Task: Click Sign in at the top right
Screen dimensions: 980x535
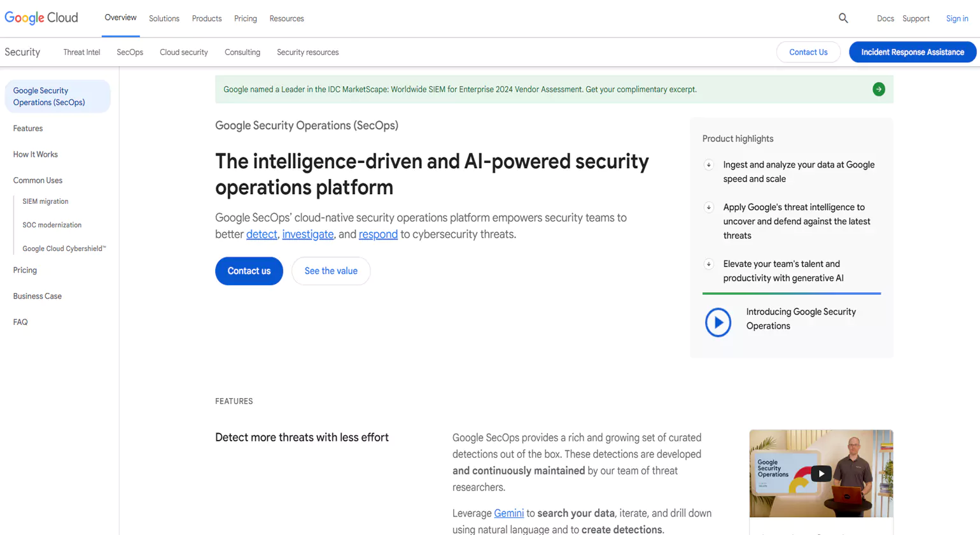Action: click(x=957, y=18)
